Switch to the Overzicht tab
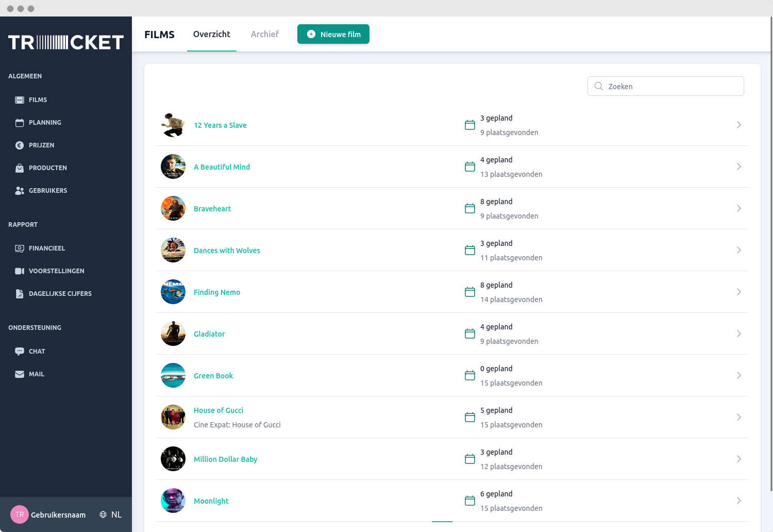The width and height of the screenshot is (773, 532). pos(212,34)
